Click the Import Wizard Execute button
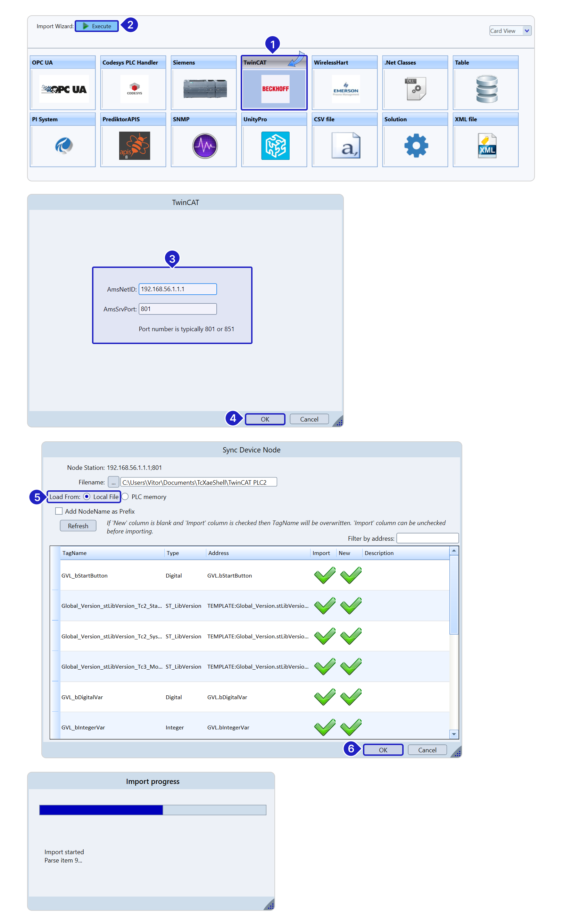This screenshot has height=924, width=562. pyautogui.click(x=97, y=26)
